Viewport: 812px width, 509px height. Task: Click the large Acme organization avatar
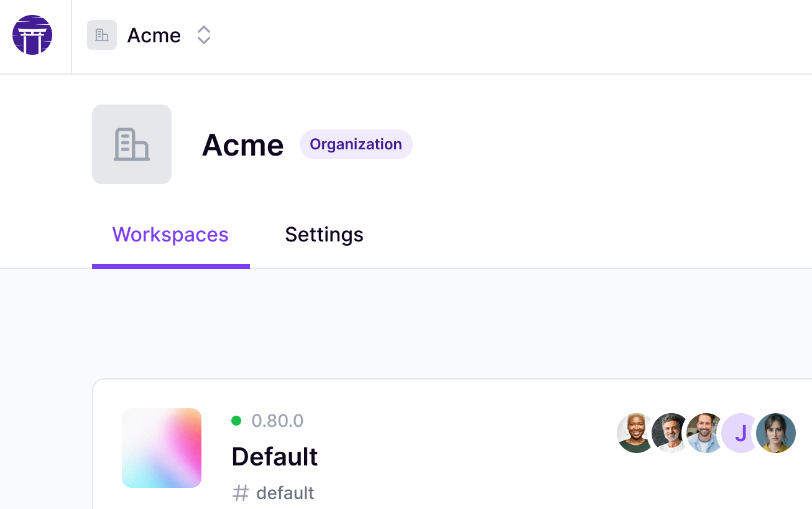(132, 144)
